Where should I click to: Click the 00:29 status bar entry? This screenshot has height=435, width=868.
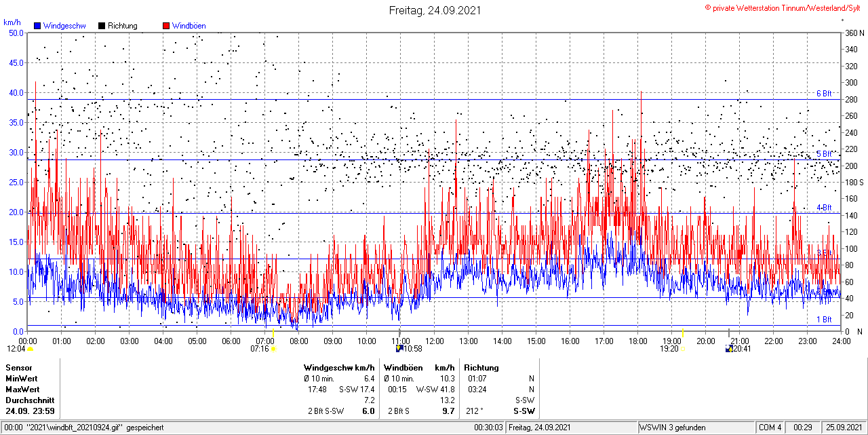tap(804, 428)
